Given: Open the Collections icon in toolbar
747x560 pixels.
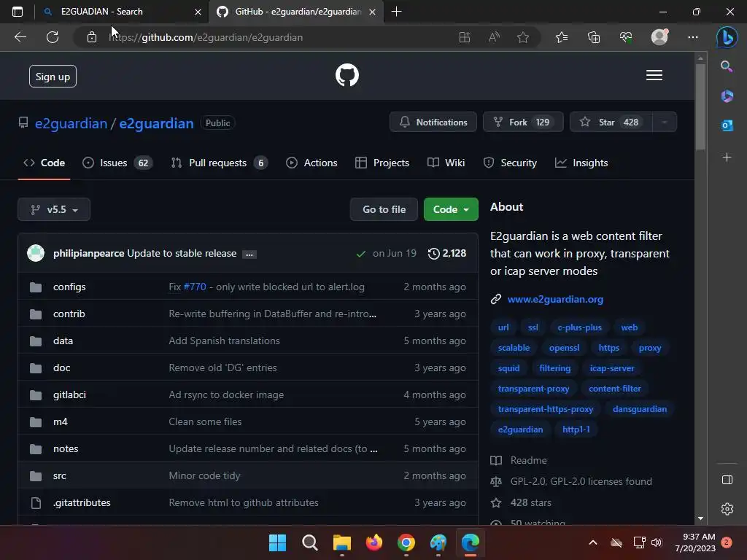Looking at the screenshot, I should (x=594, y=37).
